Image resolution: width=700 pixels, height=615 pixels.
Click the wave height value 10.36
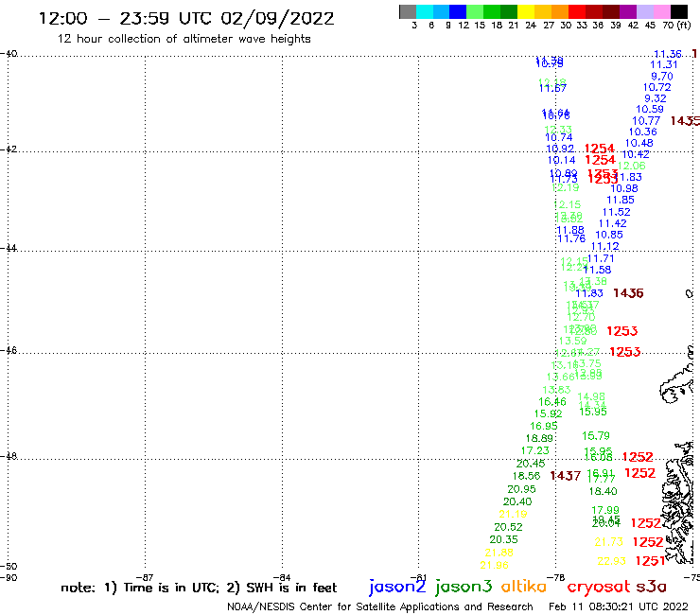tap(643, 132)
